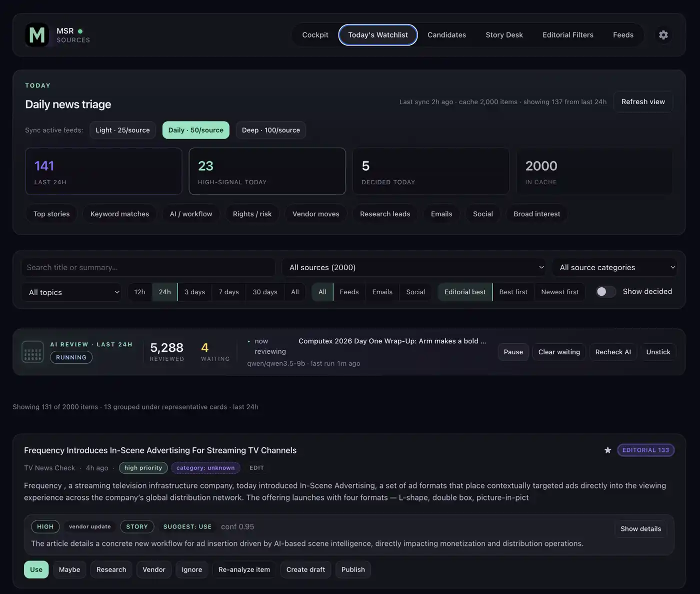Select Social source type segment

pyautogui.click(x=415, y=292)
